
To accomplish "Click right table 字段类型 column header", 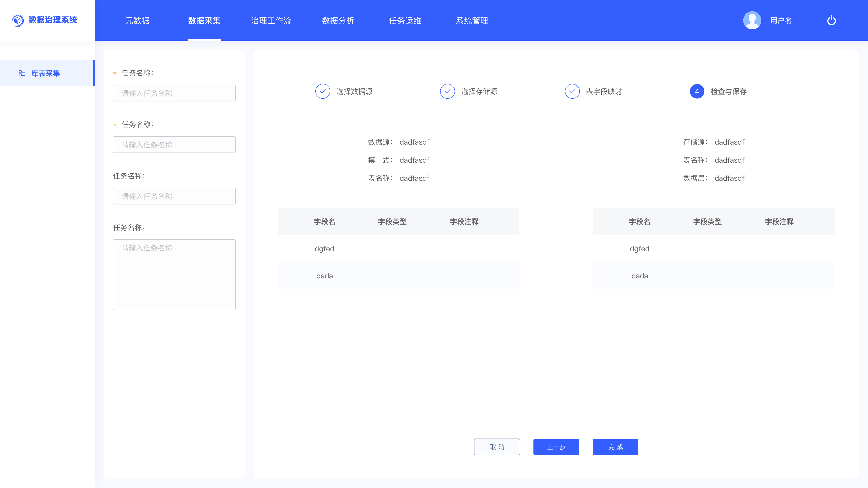I will click(707, 222).
